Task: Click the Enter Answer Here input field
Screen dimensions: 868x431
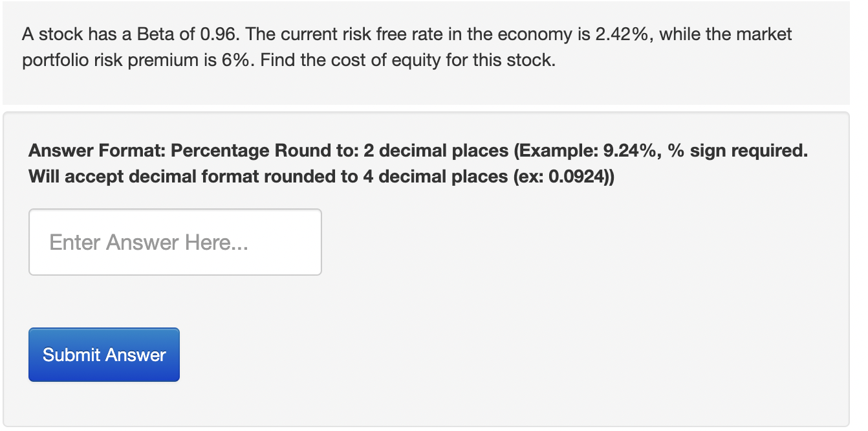Action: tap(175, 242)
